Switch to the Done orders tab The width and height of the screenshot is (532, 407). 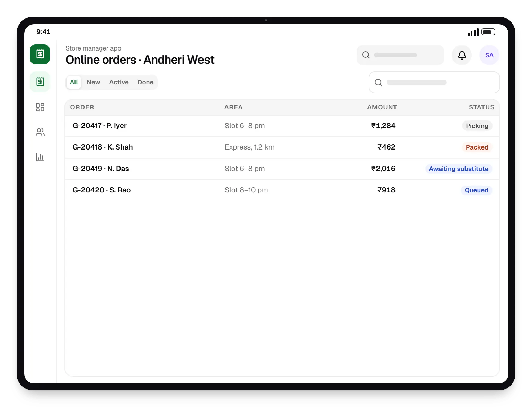(145, 82)
